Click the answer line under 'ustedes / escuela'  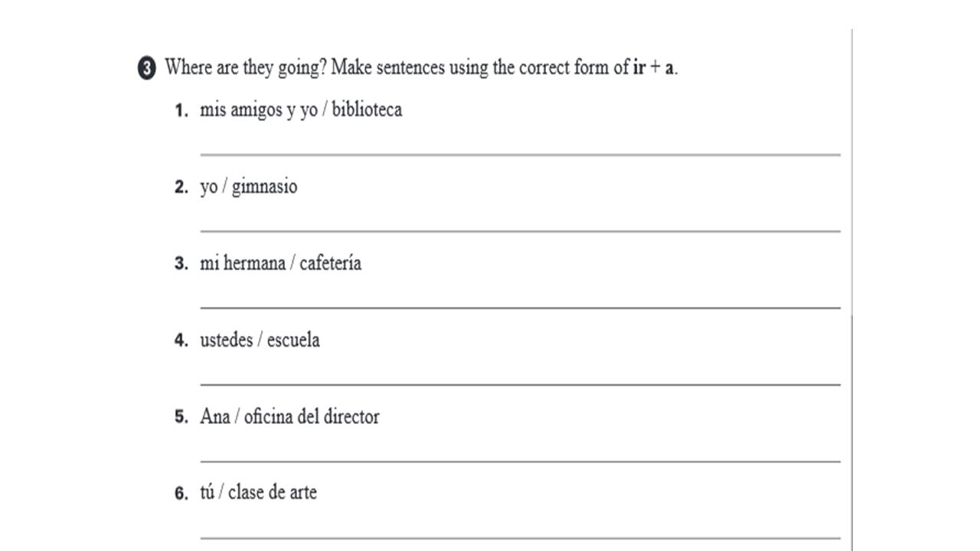(x=520, y=384)
